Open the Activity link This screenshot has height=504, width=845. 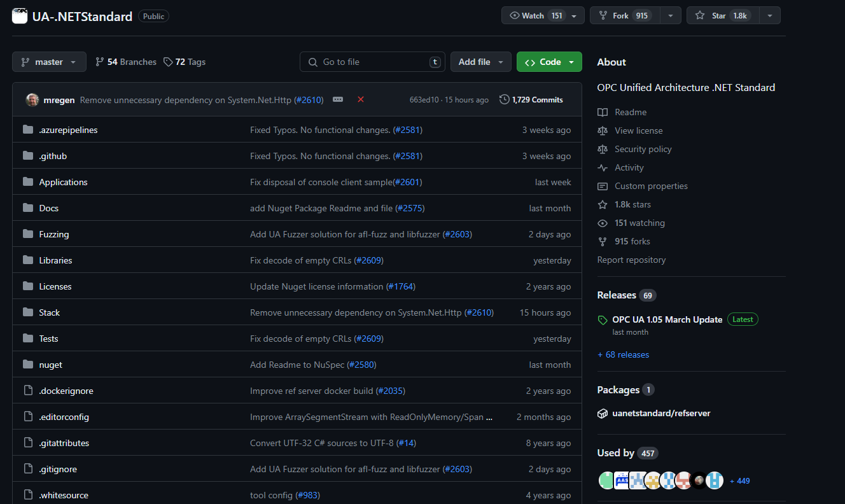click(629, 167)
